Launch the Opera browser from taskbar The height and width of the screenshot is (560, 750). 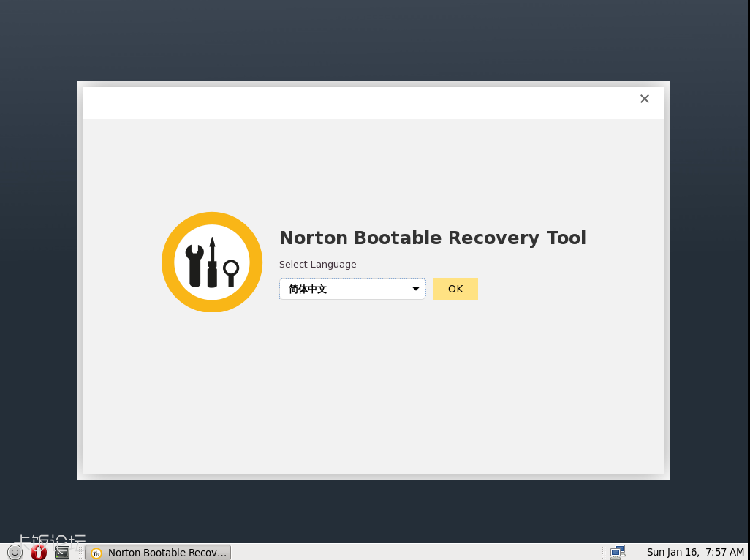[39, 552]
